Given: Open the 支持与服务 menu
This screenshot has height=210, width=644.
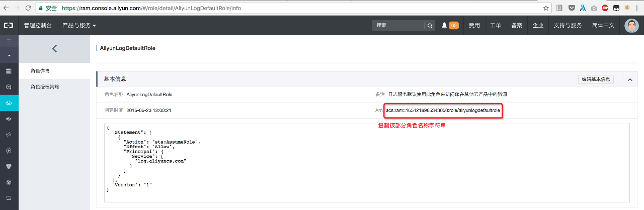Looking at the screenshot, I should (568, 25).
